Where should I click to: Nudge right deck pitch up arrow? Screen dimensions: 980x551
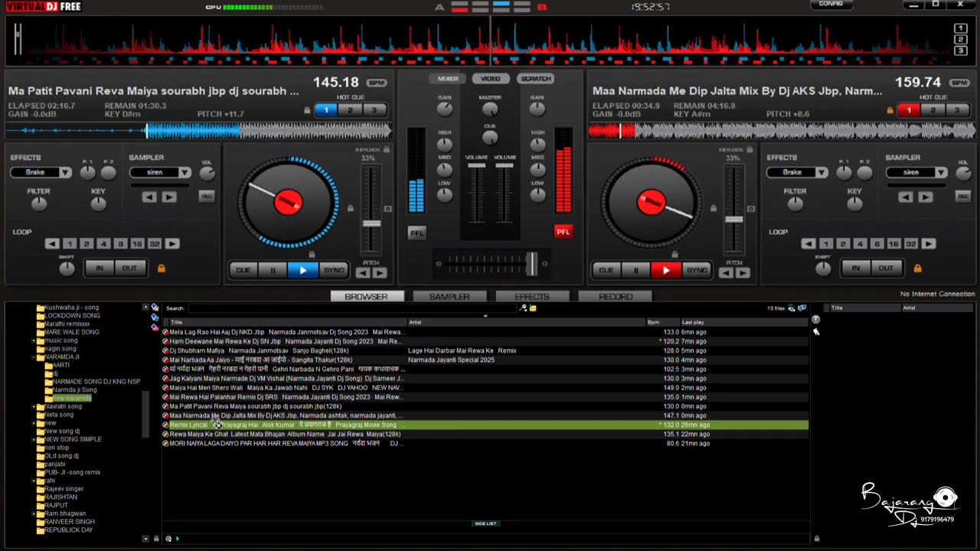click(743, 272)
